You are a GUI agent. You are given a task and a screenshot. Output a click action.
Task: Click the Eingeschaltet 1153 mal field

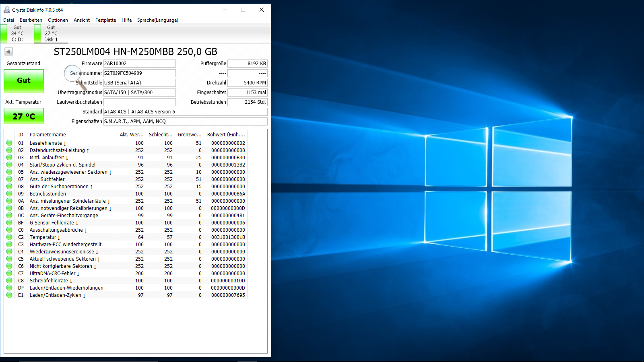pos(248,93)
